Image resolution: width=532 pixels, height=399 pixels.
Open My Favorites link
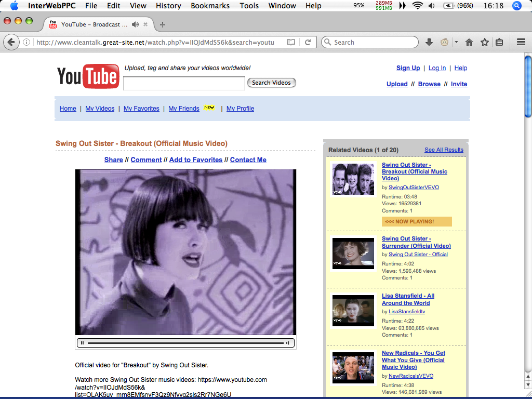pos(141,108)
